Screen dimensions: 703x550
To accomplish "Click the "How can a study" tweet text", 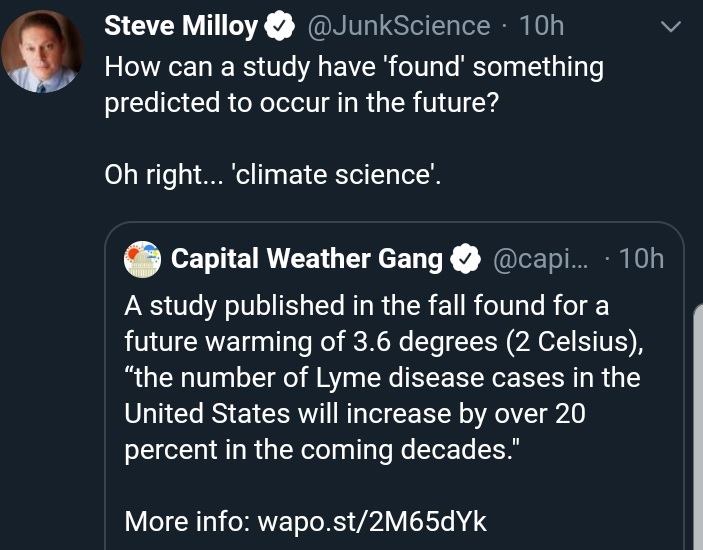I will point(354,67).
